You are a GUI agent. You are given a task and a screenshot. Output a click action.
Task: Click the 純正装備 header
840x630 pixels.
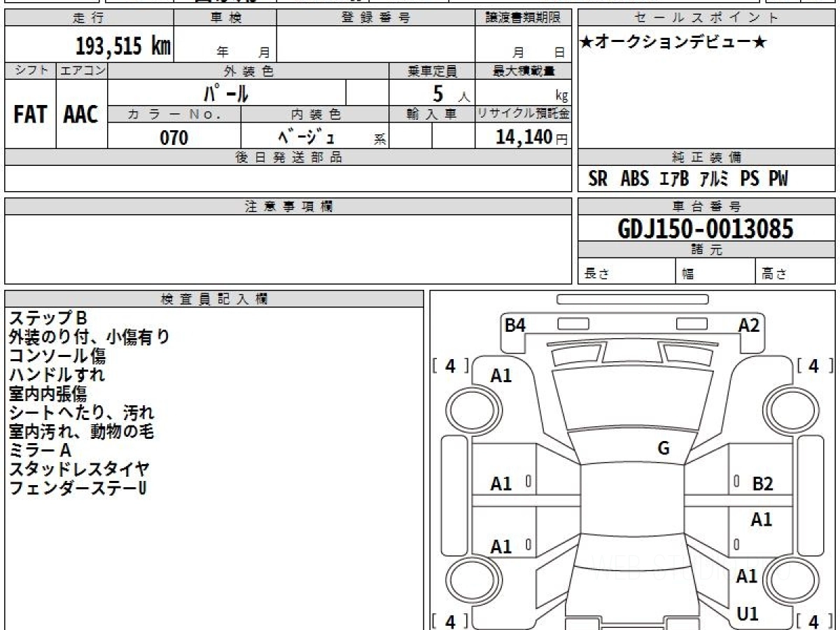pyautogui.click(x=706, y=157)
